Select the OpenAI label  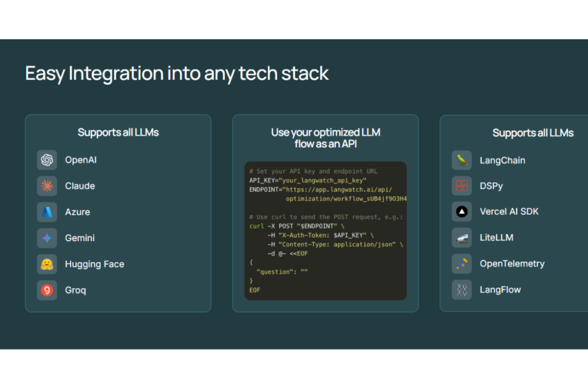pyautogui.click(x=80, y=160)
